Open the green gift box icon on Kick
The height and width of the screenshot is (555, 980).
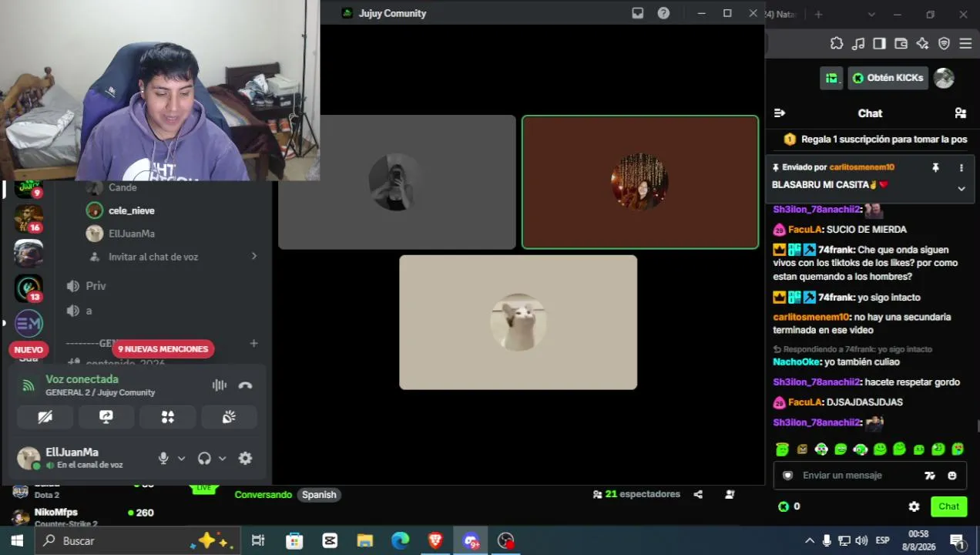[x=831, y=78]
